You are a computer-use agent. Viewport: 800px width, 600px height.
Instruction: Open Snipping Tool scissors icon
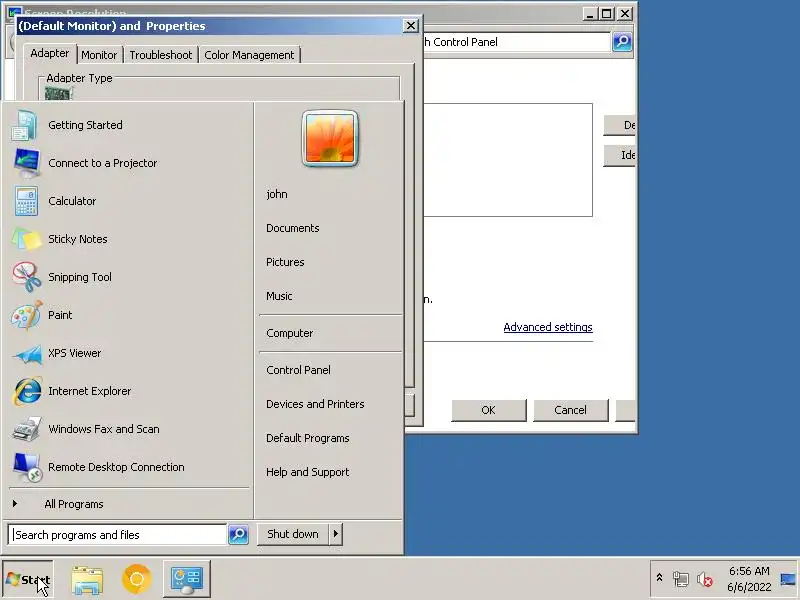click(x=27, y=277)
